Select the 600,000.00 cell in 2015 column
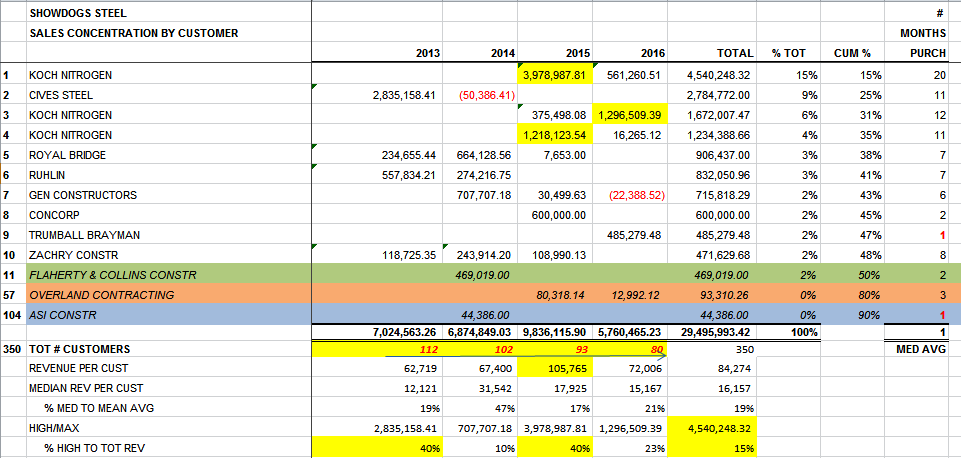This screenshot has height=458, width=961. (555, 215)
